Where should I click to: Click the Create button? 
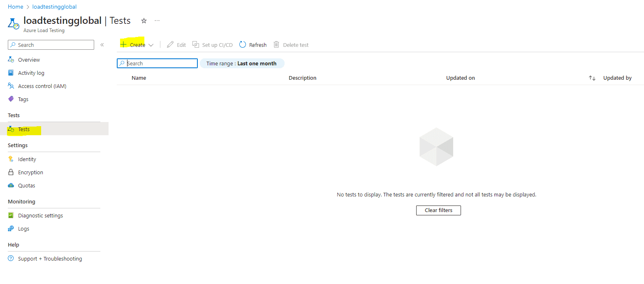137,45
